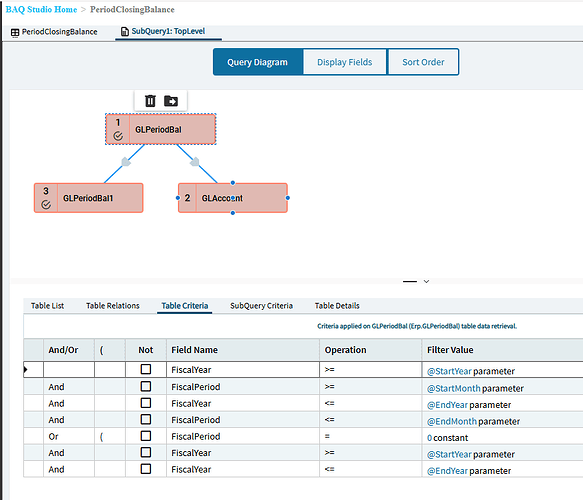Click row selector arrow on first criteria row
The image size is (583, 500).
[26, 370]
